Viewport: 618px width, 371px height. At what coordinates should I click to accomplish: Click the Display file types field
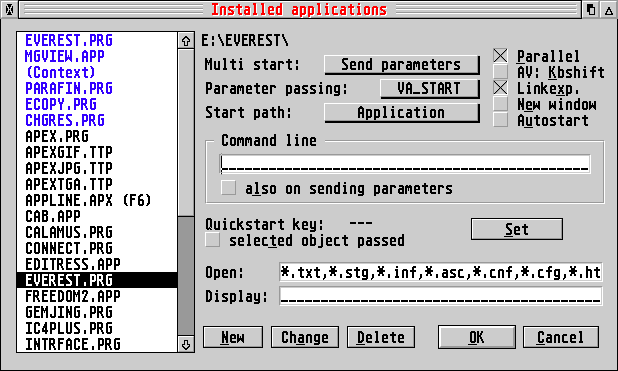point(441,296)
